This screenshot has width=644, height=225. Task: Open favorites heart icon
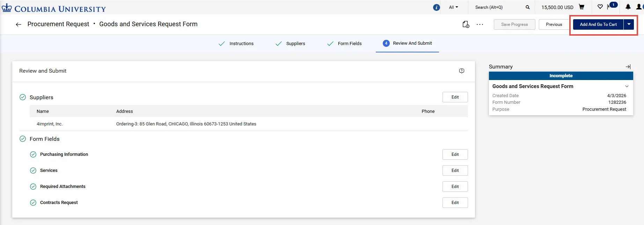click(600, 7)
